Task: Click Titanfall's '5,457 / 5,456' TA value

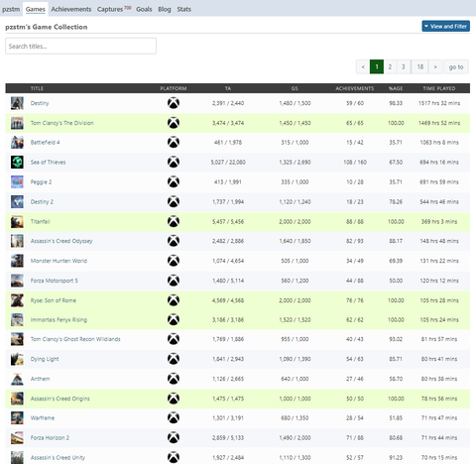Action: 228,221
